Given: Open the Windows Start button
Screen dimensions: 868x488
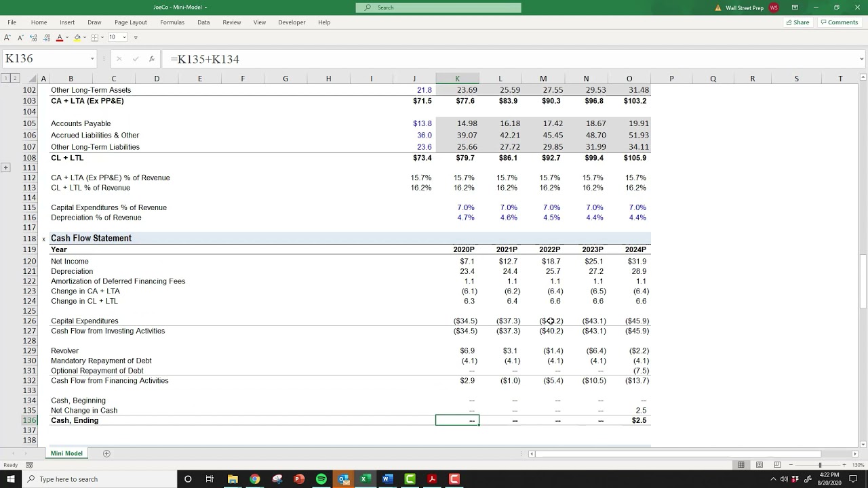Looking at the screenshot, I should point(12,479).
